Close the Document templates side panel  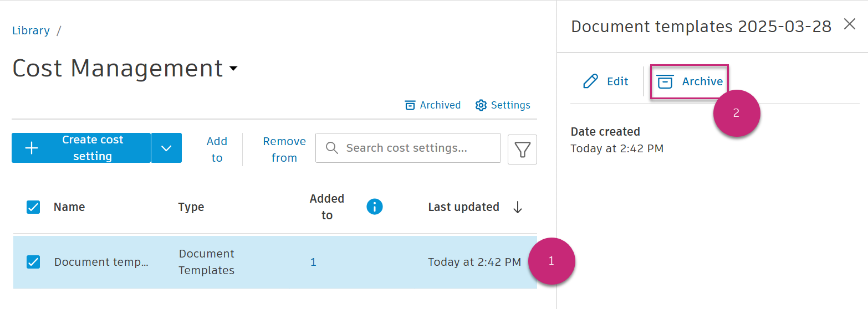pos(849,24)
